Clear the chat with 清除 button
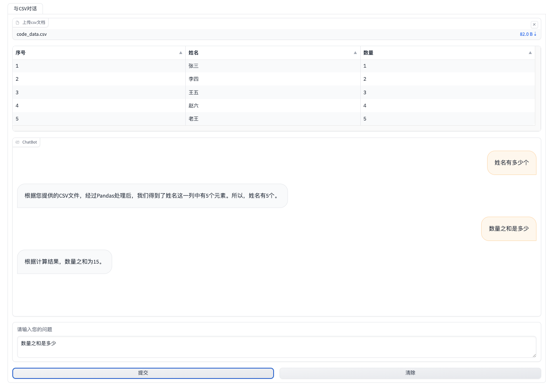 (x=410, y=373)
